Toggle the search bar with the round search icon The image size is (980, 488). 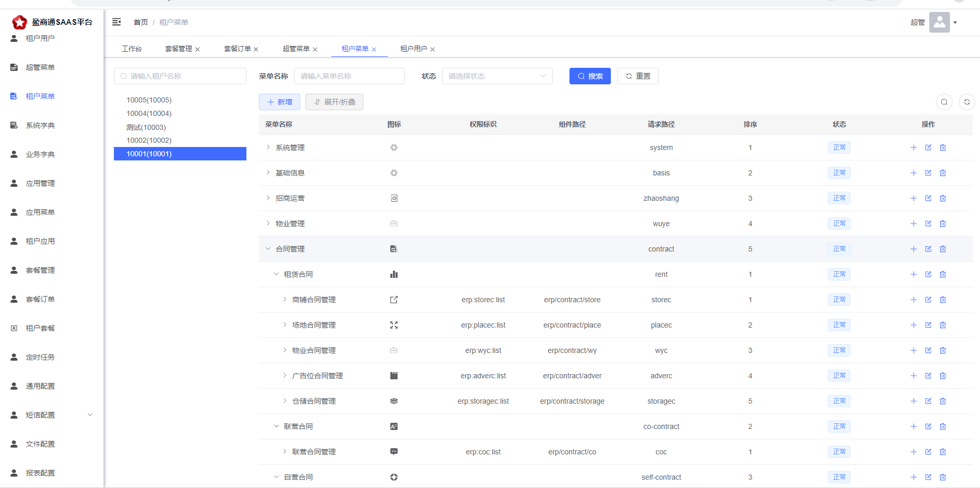tap(944, 102)
